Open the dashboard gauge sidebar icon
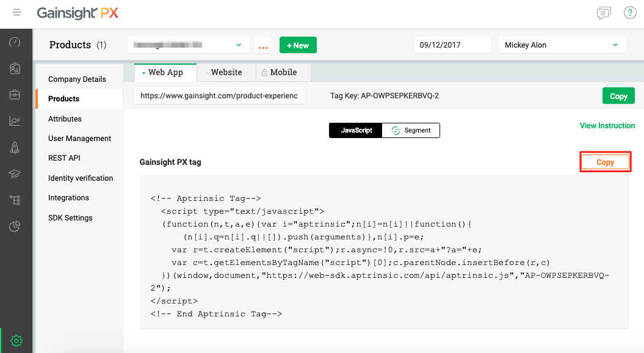Image resolution: width=644 pixels, height=353 pixels. 15,42
